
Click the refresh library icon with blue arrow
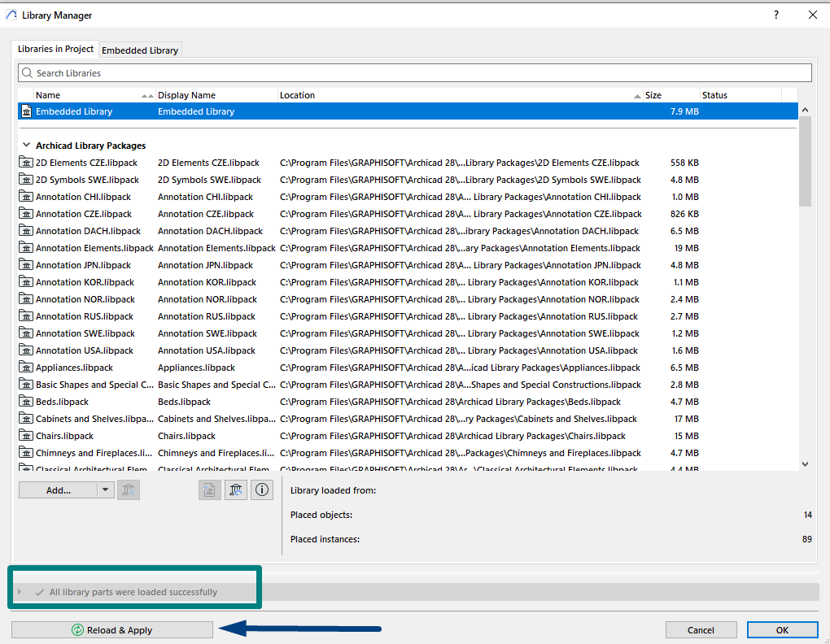[235, 490]
